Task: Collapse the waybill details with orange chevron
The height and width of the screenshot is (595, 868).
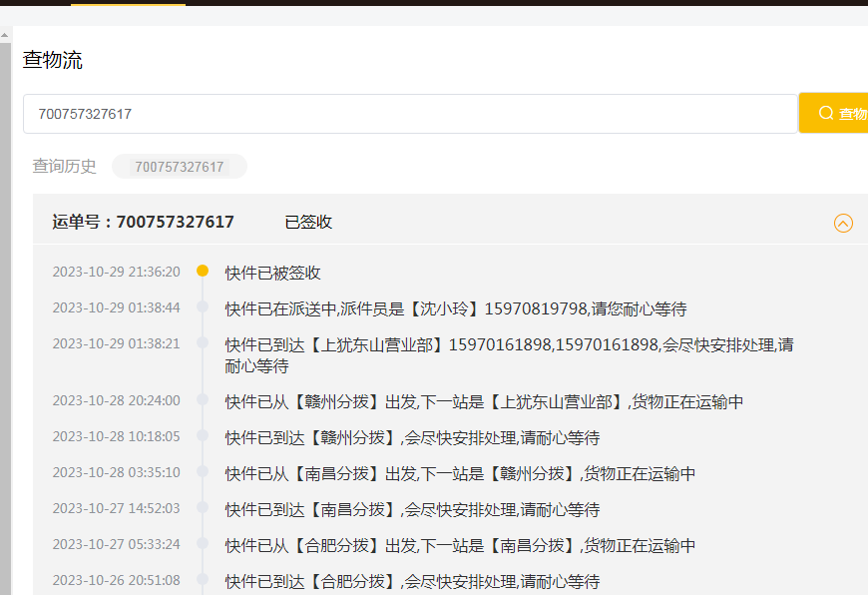Action: click(843, 224)
